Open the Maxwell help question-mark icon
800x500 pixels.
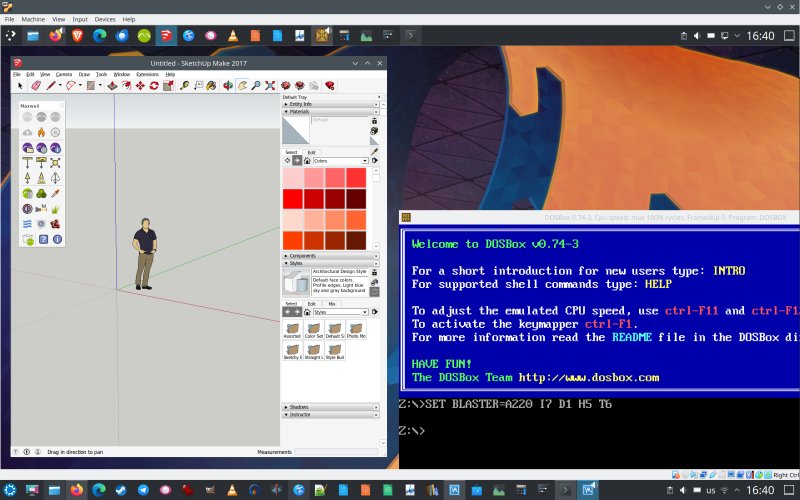pyautogui.click(x=43, y=239)
